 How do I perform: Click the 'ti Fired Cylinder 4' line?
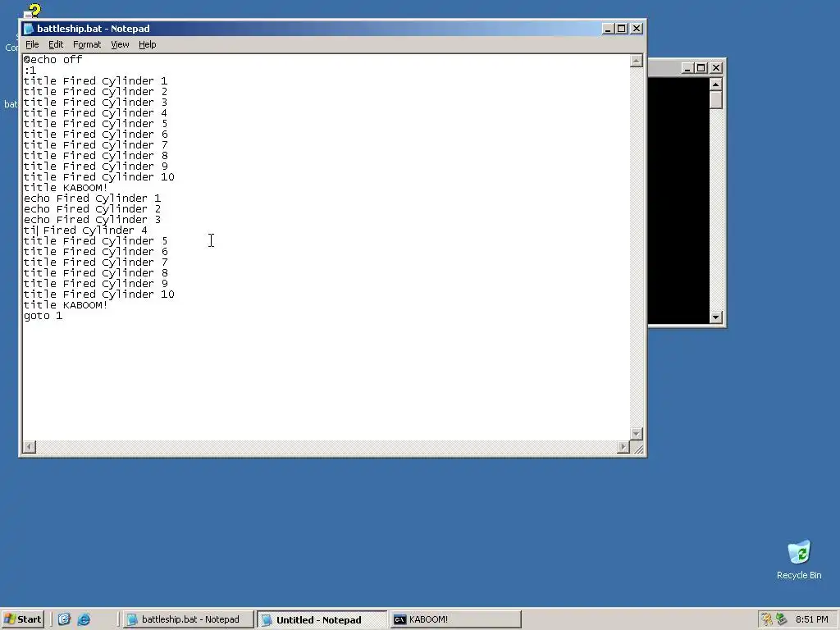(x=85, y=231)
